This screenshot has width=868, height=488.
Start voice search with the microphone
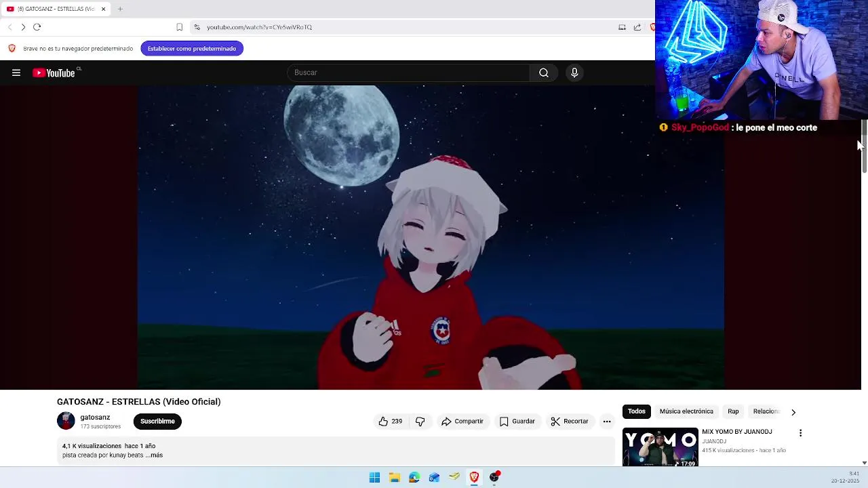click(x=574, y=73)
